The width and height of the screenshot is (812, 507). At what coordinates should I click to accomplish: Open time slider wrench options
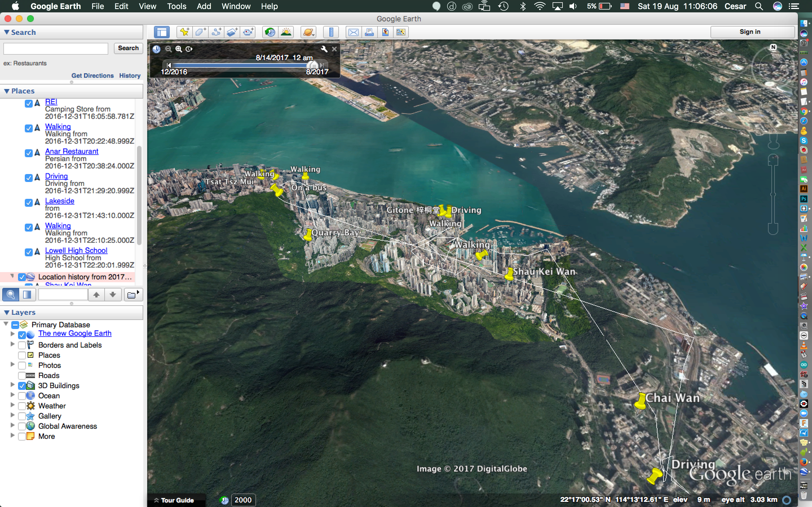click(x=324, y=49)
